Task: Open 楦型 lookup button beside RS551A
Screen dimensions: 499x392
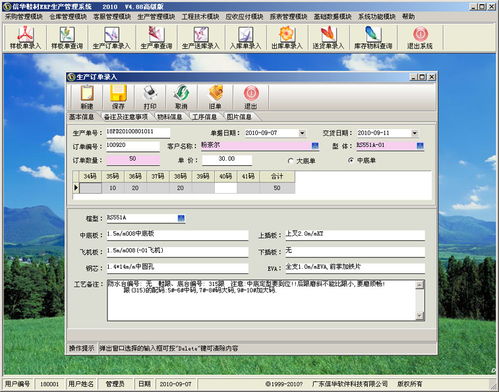Action: point(181,218)
